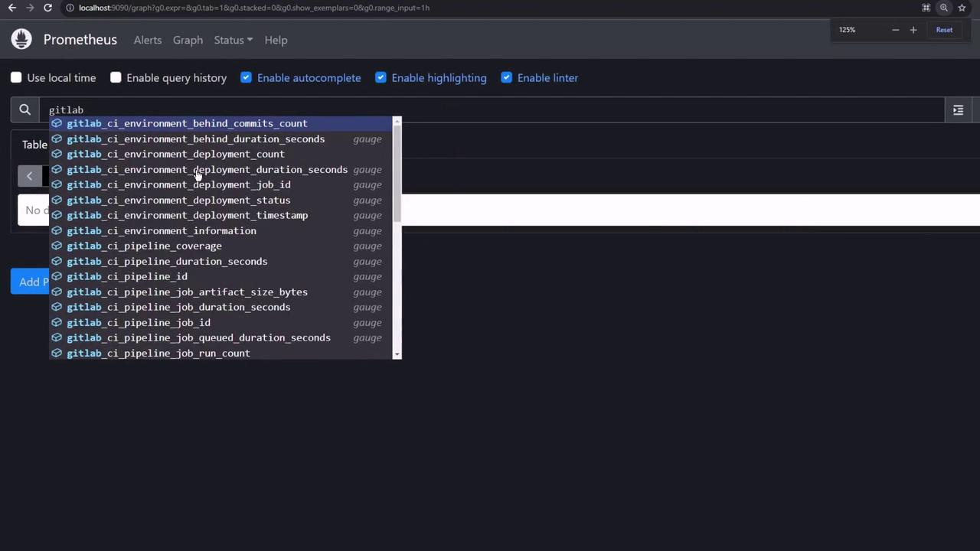Image resolution: width=980 pixels, height=551 pixels.
Task: Increase zoom with the plus icon
Action: pos(913,30)
